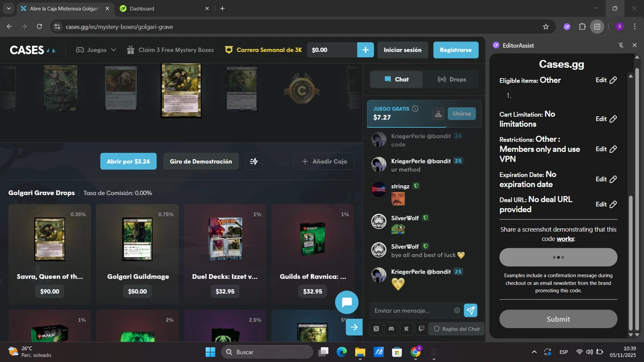
Task: Select the Abre la Caja Misteriosa tab
Action: click(64, 9)
